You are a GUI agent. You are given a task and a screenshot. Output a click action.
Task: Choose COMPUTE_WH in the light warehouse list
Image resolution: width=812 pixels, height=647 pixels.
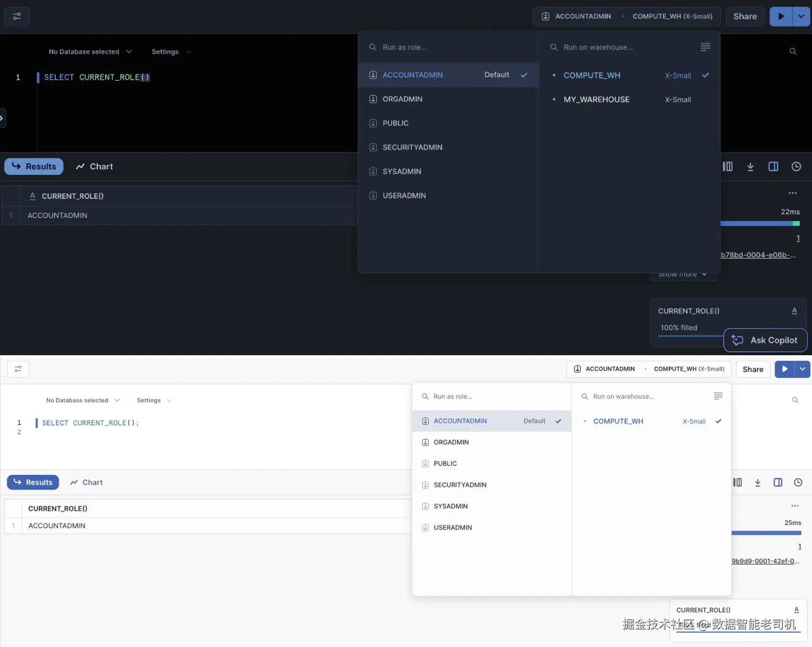[651, 421]
